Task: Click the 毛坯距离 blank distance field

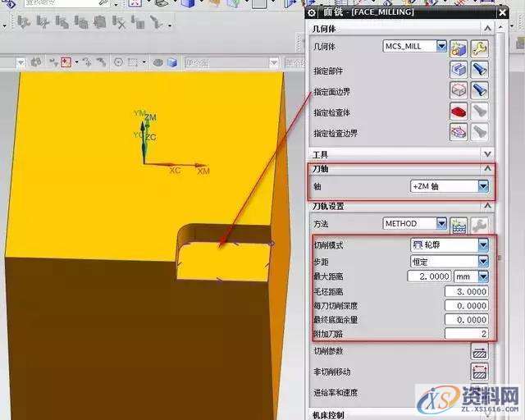Action: point(466,291)
